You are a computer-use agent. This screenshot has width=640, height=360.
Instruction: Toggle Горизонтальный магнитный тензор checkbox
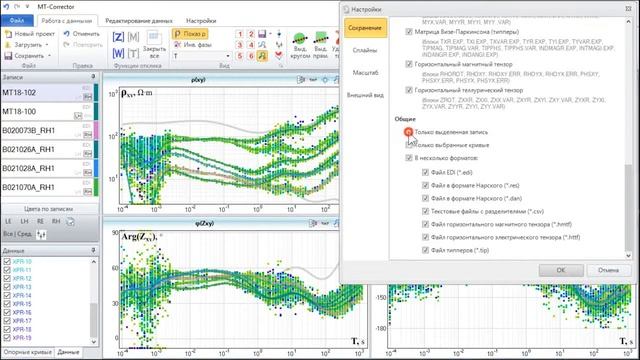click(409, 64)
